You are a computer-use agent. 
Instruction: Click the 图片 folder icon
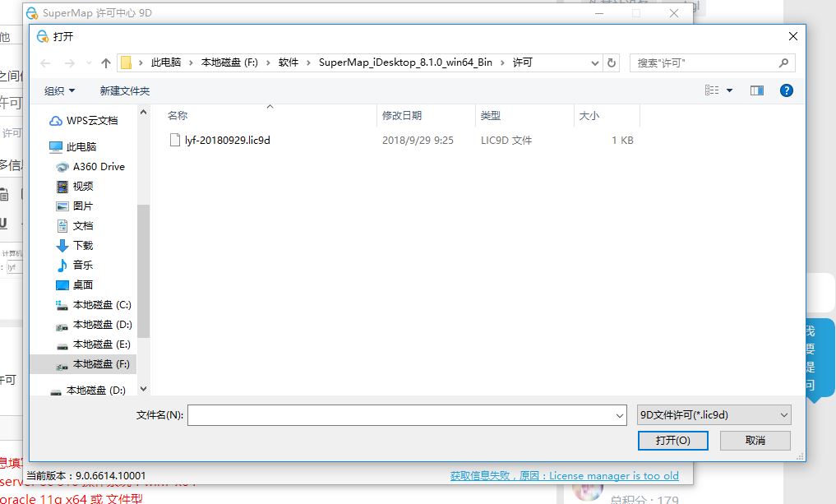[x=62, y=206]
